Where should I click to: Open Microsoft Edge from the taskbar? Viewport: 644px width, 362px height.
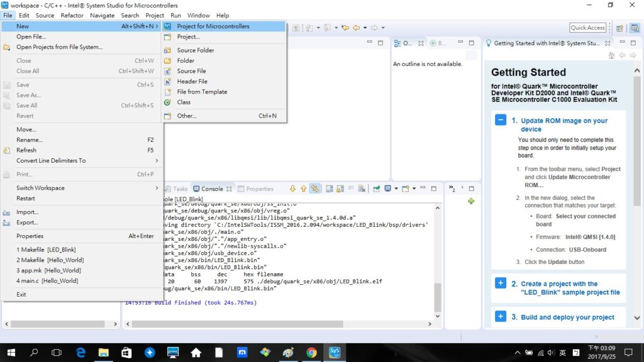point(80,352)
